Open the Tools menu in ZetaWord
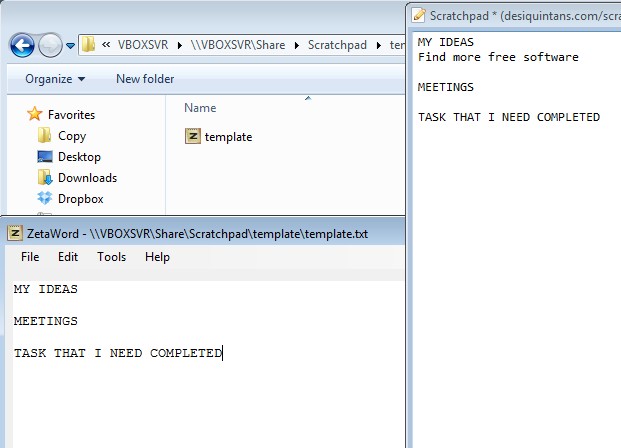Image resolution: width=621 pixels, height=448 pixels. tap(112, 257)
